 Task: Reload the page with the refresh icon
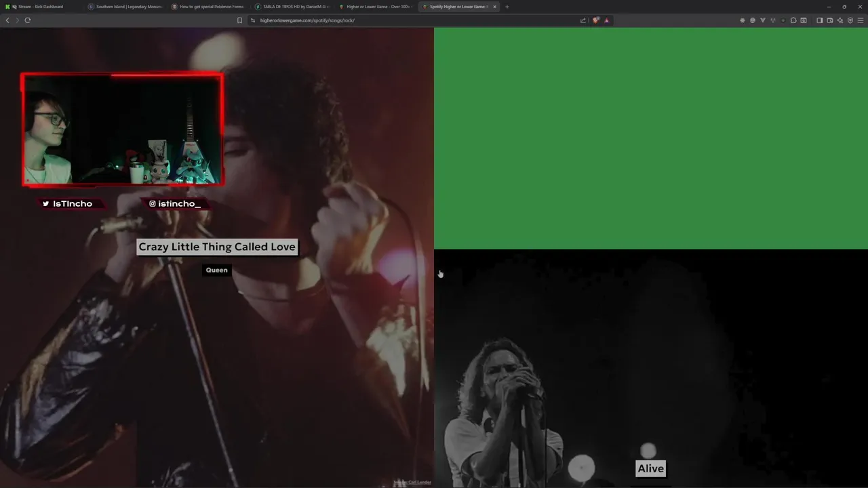28,20
